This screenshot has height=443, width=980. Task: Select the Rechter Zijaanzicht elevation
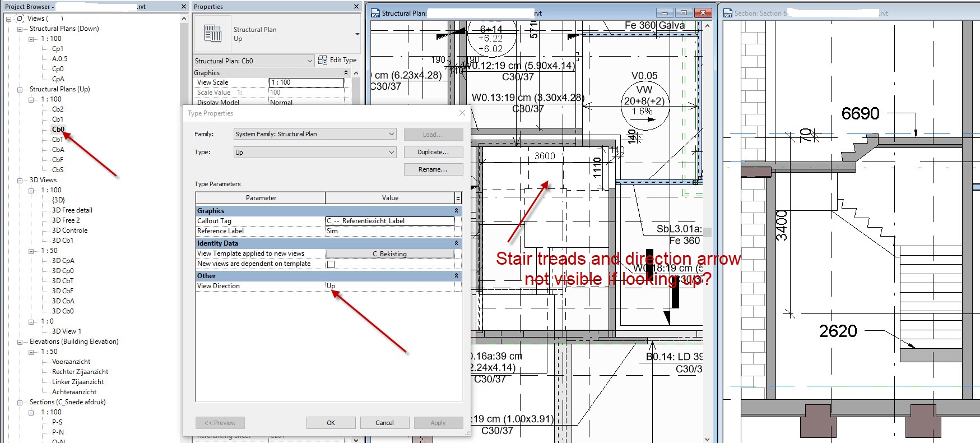coord(80,372)
